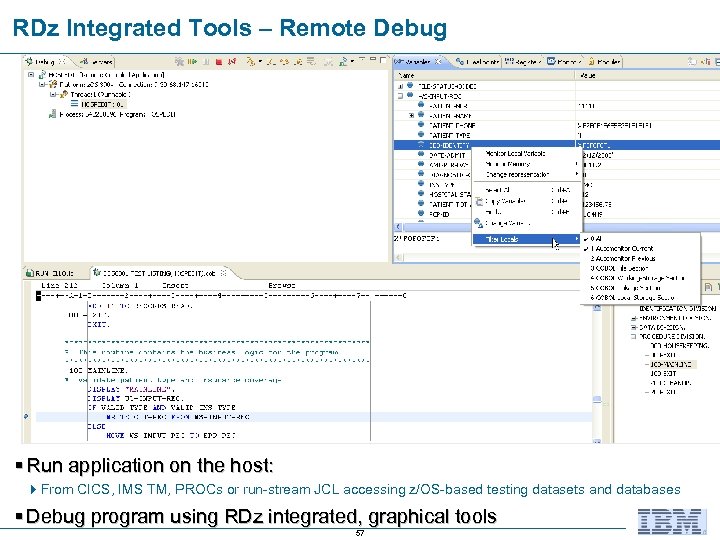Click the editor vertical scrollbar thumb
720x540 pixels.
pyautogui.click(x=597, y=399)
